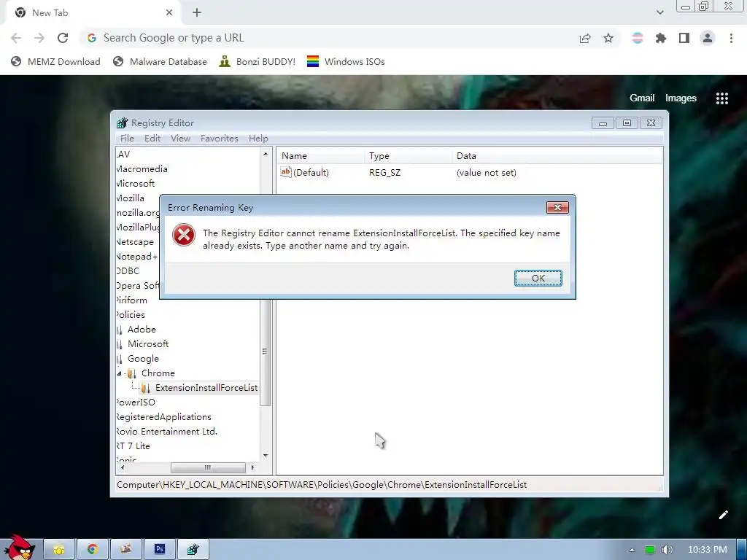Click the tree horizontal scroll left arrow
This screenshot has height=560, width=747.
point(123,467)
